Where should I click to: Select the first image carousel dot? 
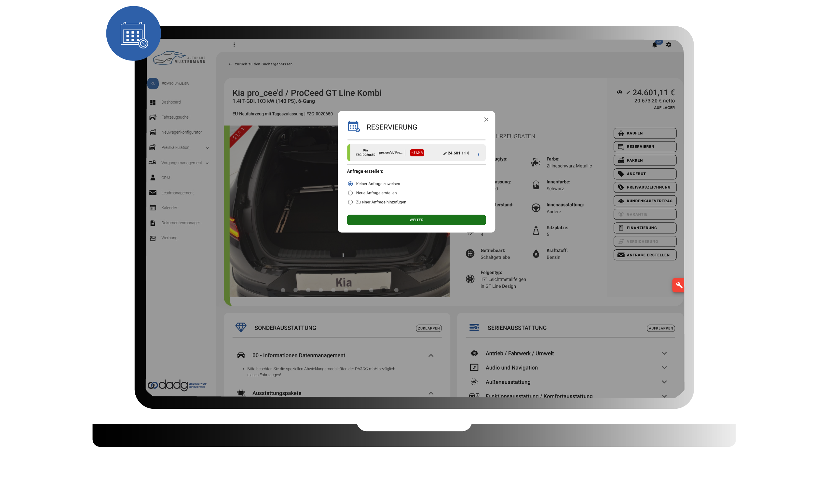tap(283, 290)
